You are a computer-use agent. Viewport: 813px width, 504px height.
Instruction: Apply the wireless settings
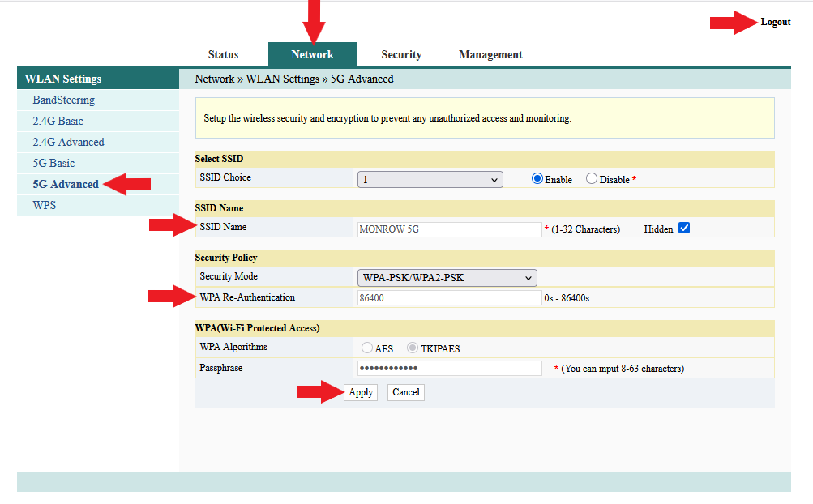coord(361,392)
